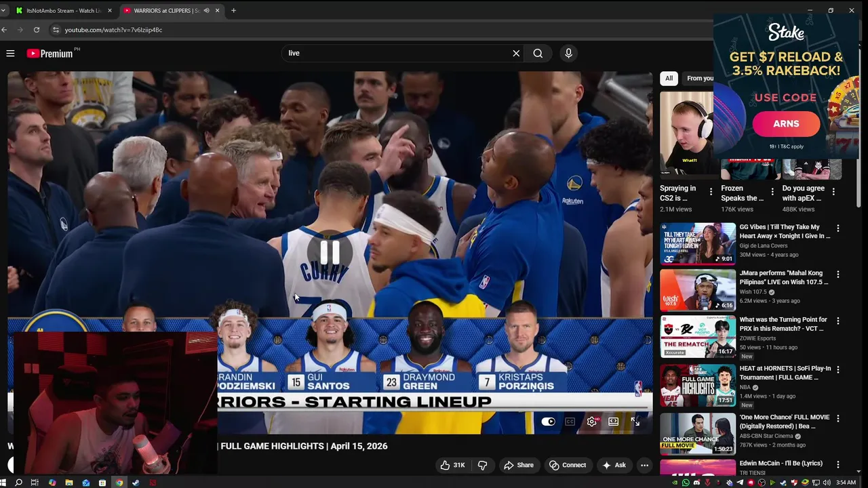Open more actions below the video

(x=645, y=465)
